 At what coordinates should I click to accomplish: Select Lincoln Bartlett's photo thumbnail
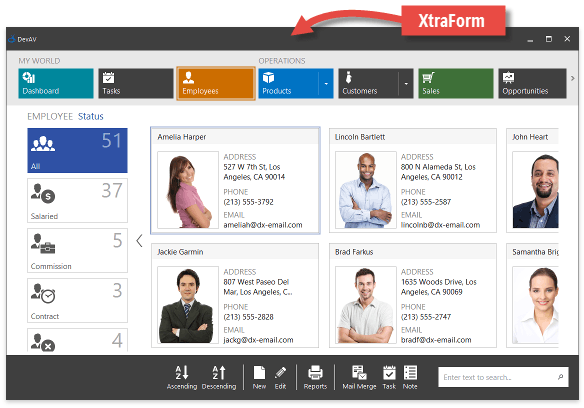click(365, 190)
